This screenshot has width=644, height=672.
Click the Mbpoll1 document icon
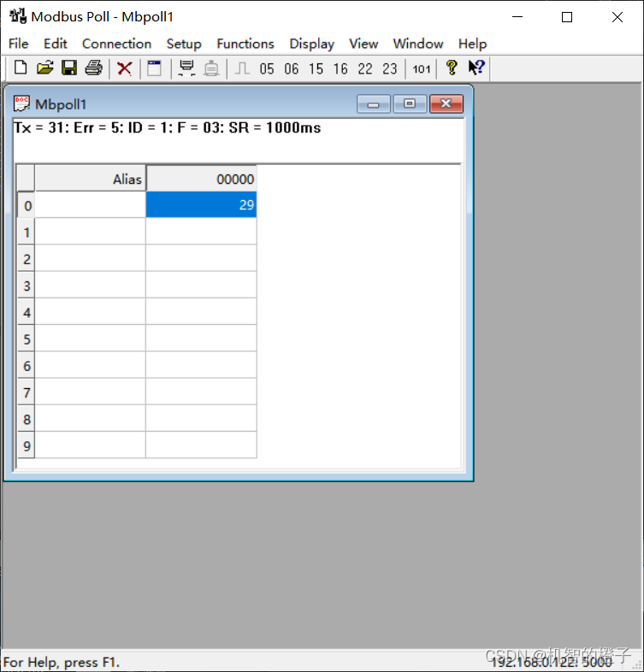[21, 103]
